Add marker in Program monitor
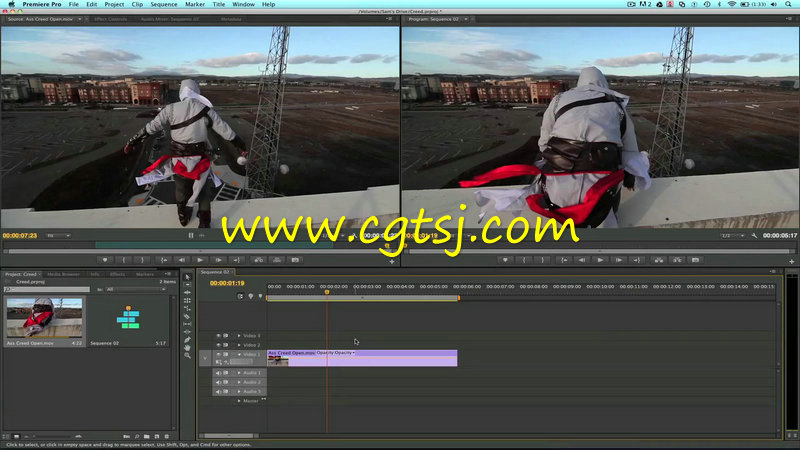The image size is (800, 450). [505, 260]
